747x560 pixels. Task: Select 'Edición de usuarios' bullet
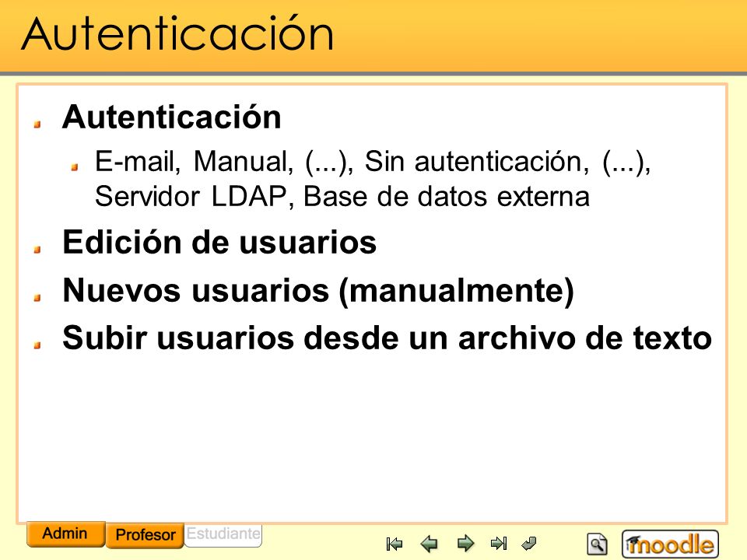tap(219, 242)
